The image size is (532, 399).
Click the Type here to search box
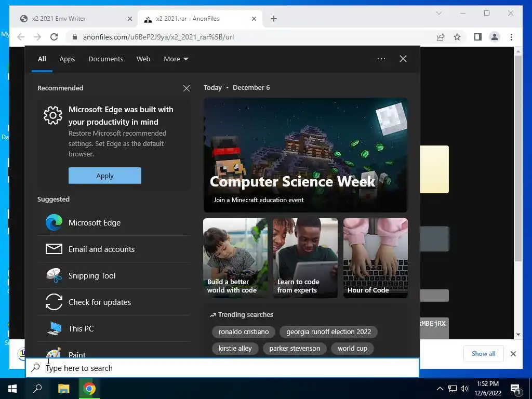click(222, 368)
